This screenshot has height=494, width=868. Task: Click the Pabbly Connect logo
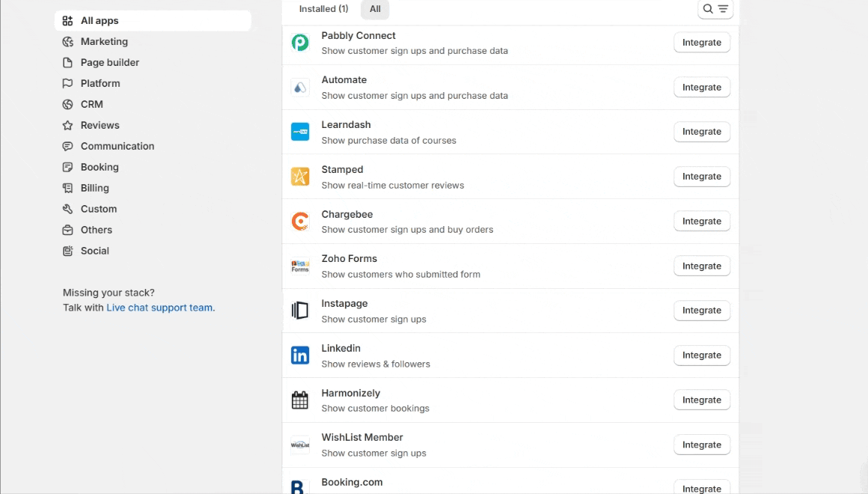(x=300, y=43)
